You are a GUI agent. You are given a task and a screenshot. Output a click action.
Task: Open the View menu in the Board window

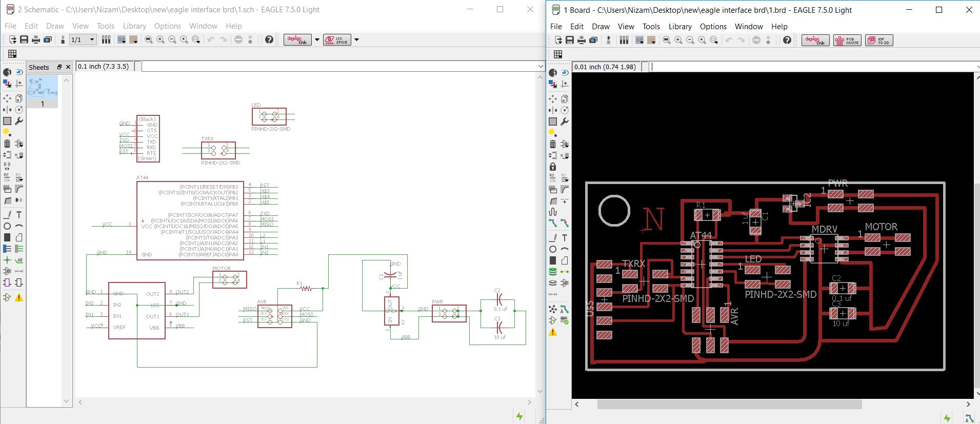626,26
